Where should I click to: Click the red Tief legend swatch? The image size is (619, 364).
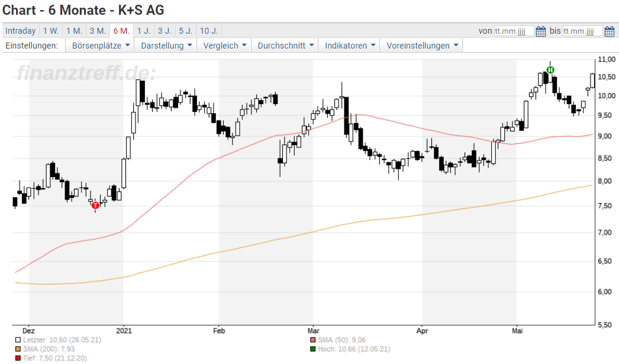[18, 358]
